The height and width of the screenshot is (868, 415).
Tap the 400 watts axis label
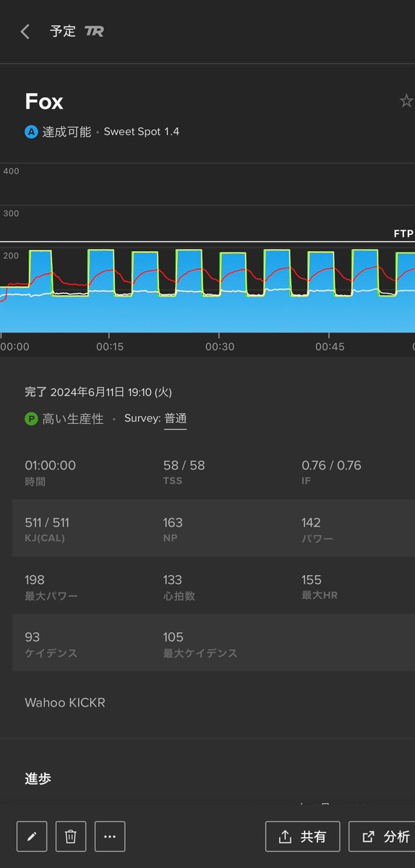tap(11, 171)
